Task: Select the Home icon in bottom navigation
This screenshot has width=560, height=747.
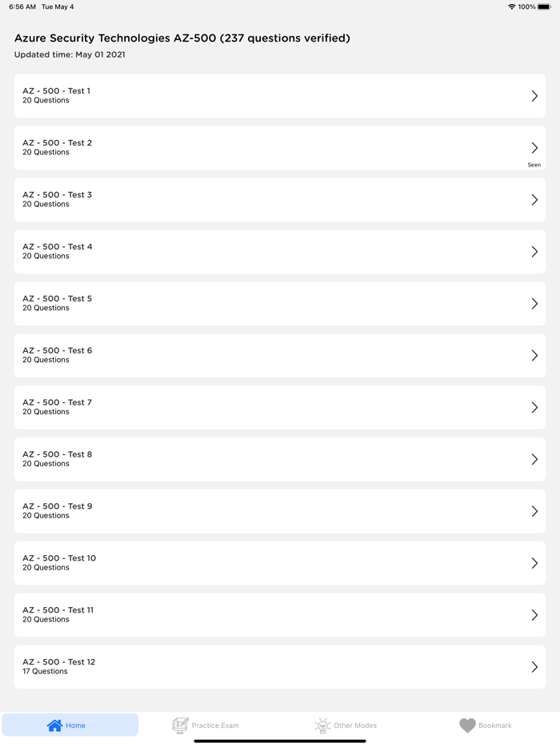Action: [54, 725]
